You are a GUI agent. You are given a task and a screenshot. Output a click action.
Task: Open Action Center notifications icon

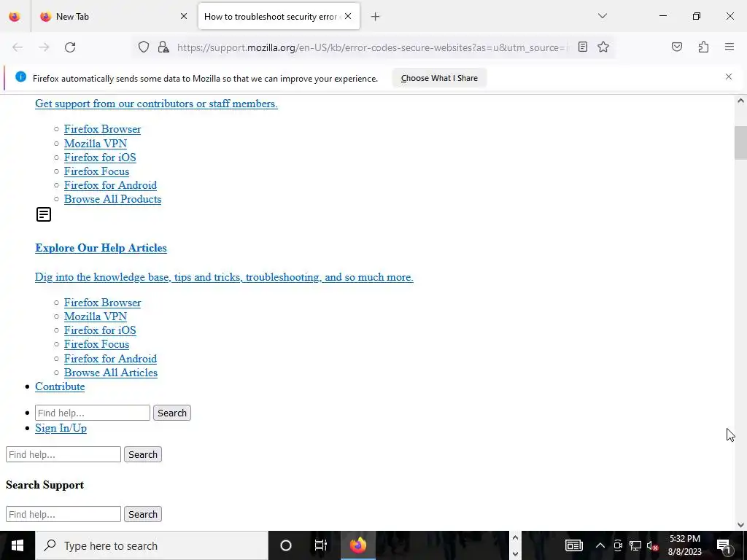coord(724,545)
